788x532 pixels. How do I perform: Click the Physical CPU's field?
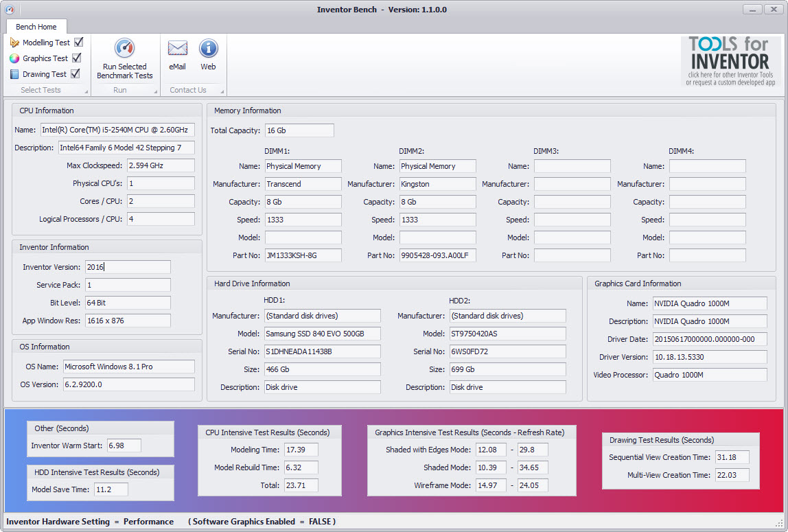click(x=161, y=183)
